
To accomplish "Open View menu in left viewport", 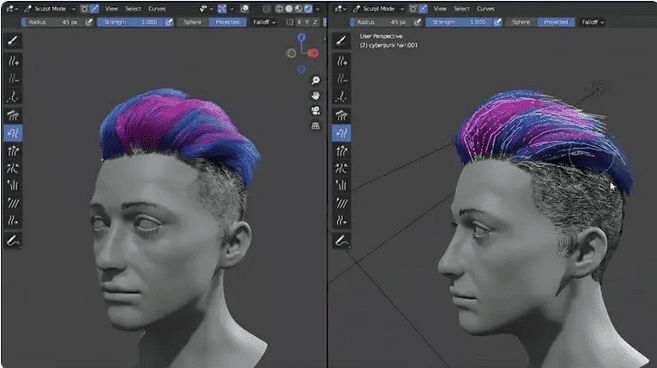I will coord(111,9).
